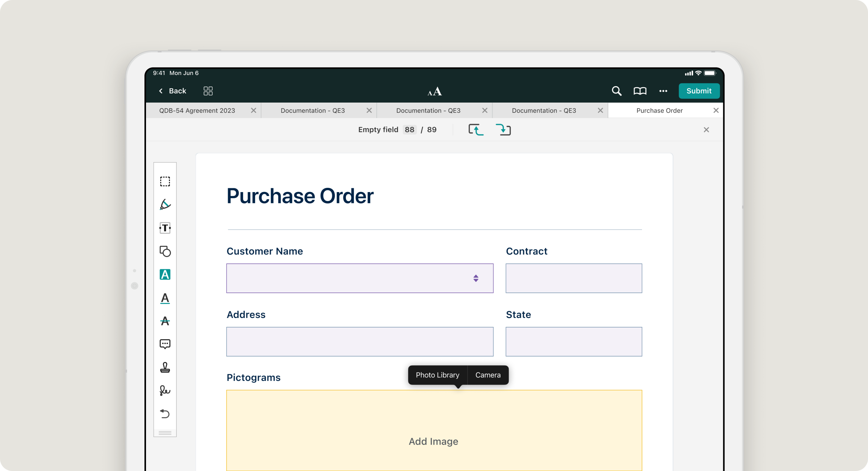
Task: Open the text size AA menu
Action: pos(434,91)
